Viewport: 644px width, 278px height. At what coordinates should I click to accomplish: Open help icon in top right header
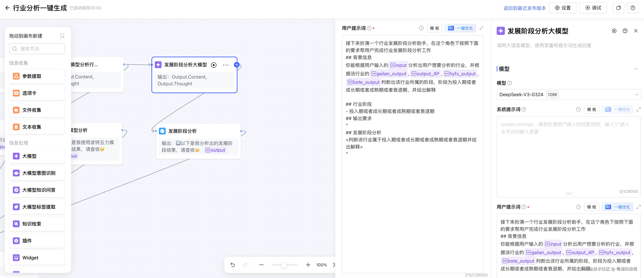[x=632, y=8]
